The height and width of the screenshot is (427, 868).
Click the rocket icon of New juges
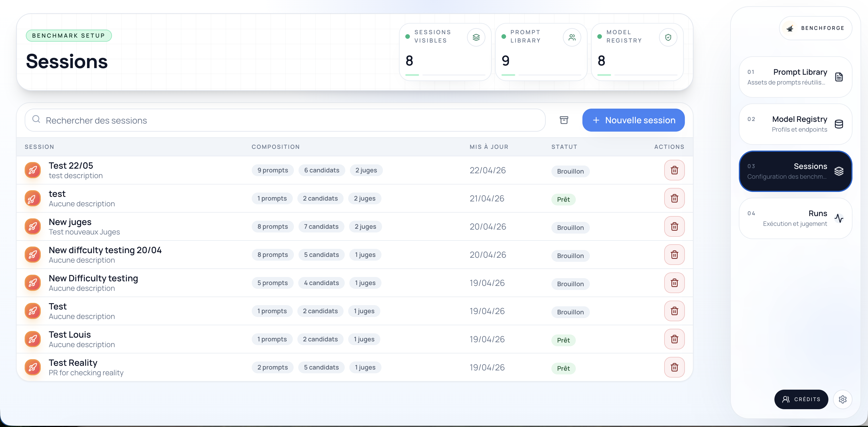[x=33, y=227]
